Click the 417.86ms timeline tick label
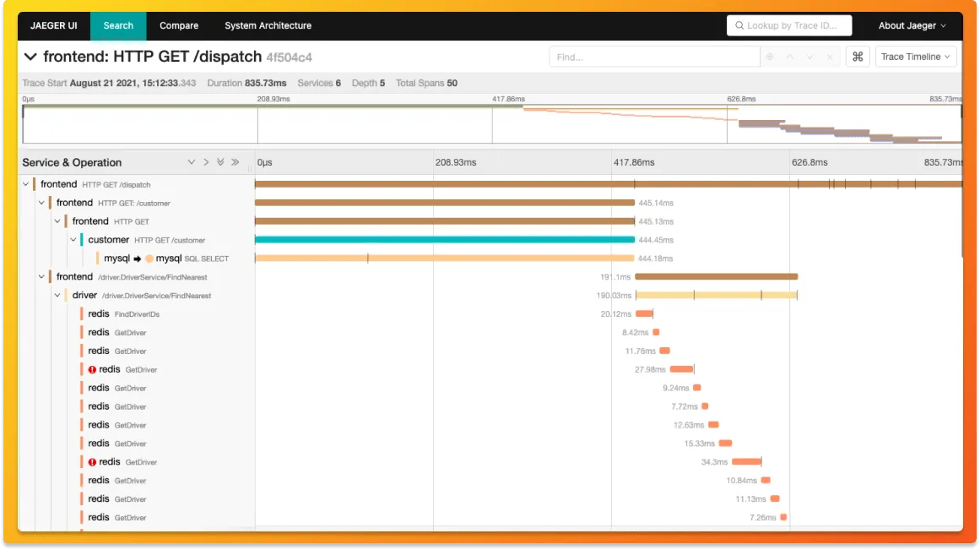 click(634, 163)
